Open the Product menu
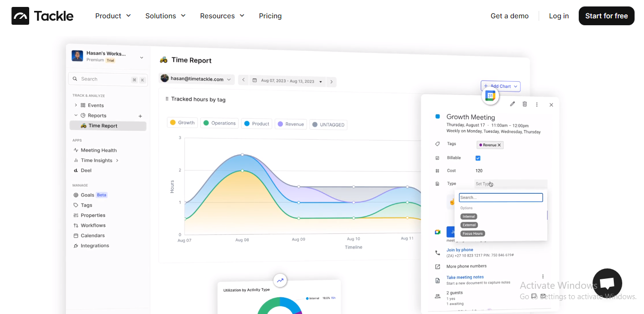Image resolution: width=644 pixels, height=314 pixels. coord(113,16)
